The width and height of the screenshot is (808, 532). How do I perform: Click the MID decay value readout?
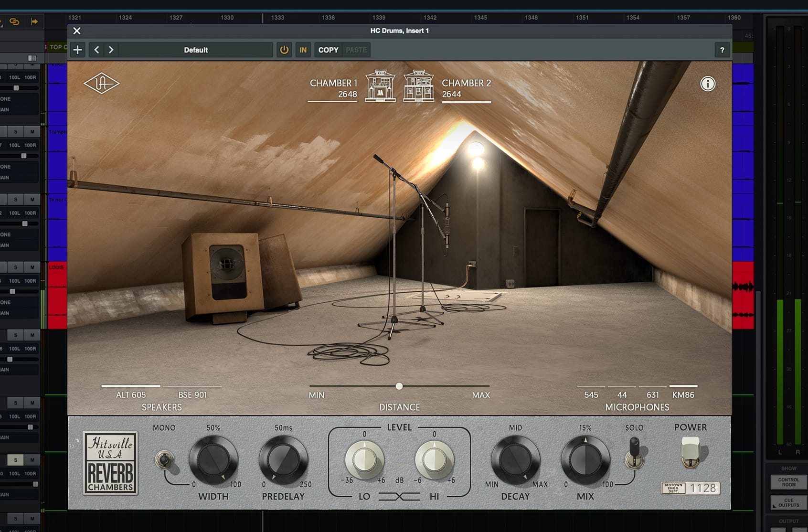[515, 428]
